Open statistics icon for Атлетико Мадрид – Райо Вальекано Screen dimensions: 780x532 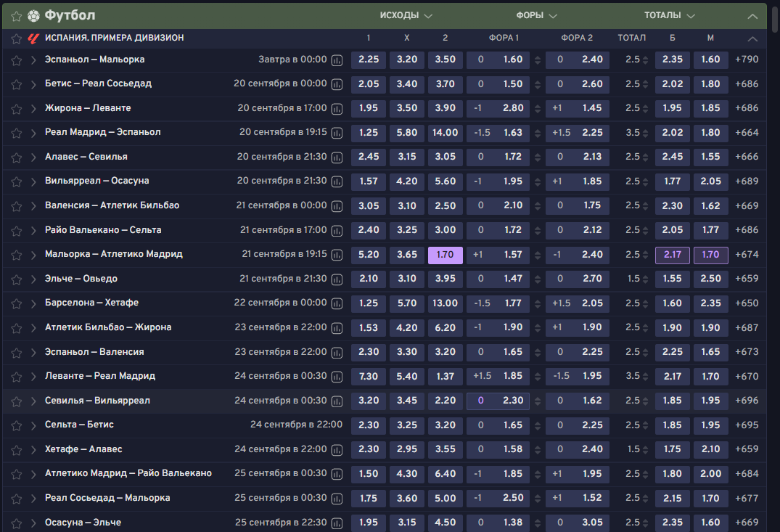337,474
